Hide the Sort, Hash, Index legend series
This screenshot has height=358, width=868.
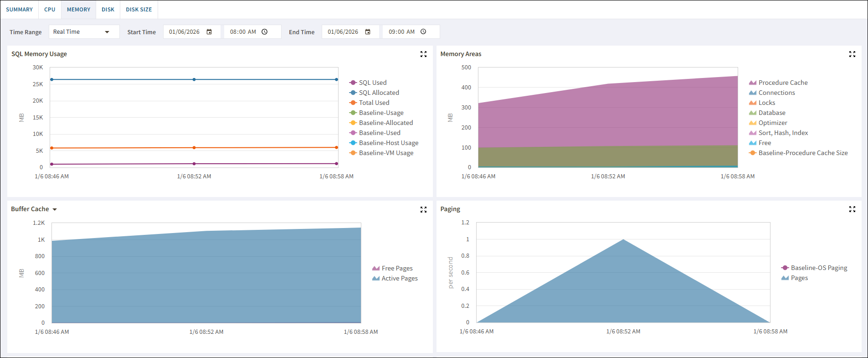pyautogui.click(x=778, y=133)
